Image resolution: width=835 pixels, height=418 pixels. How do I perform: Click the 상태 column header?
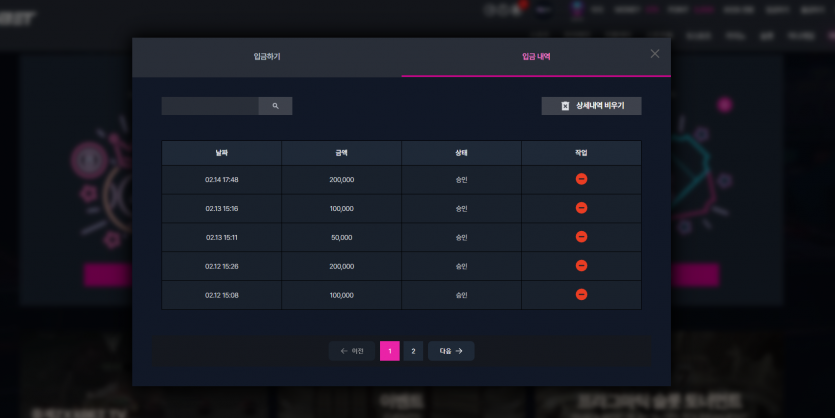coord(461,153)
